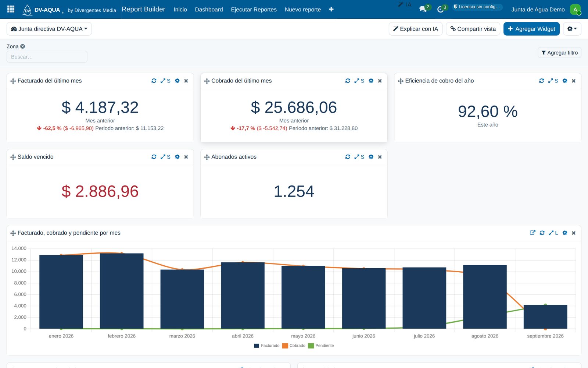Click move handle of Saldo vencido widget

click(x=13, y=157)
